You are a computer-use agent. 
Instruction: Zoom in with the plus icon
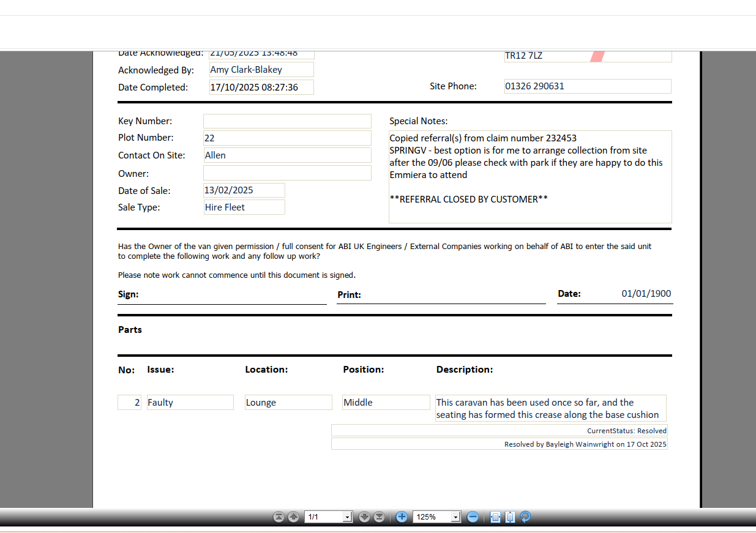point(402,517)
